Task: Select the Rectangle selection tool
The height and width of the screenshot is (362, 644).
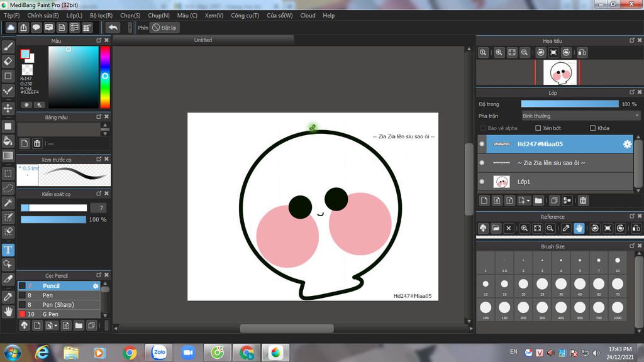Action: tap(8, 173)
